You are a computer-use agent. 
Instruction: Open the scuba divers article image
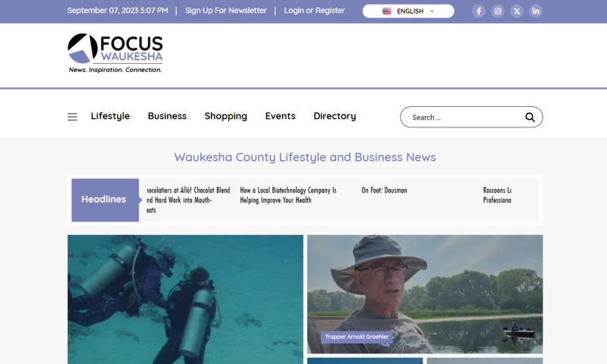click(185, 299)
